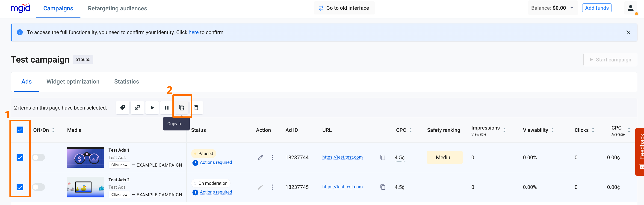This screenshot has height=205, width=644.
Task: Open Test Ads 1 thumbnail image
Action: [85, 157]
